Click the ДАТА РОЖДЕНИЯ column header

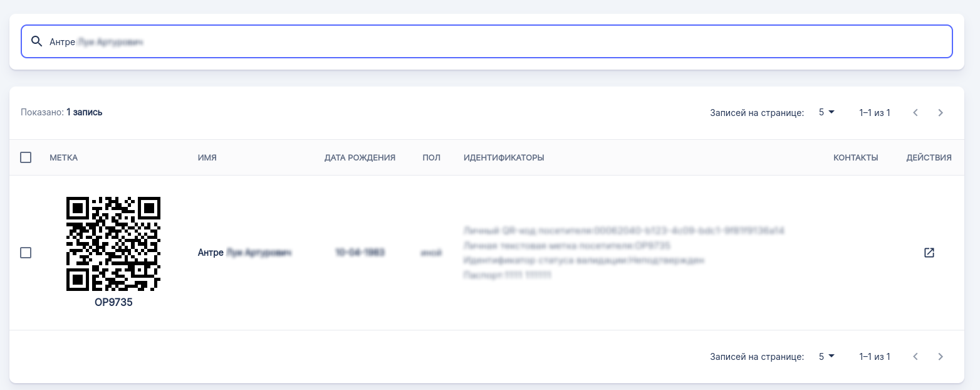point(360,157)
